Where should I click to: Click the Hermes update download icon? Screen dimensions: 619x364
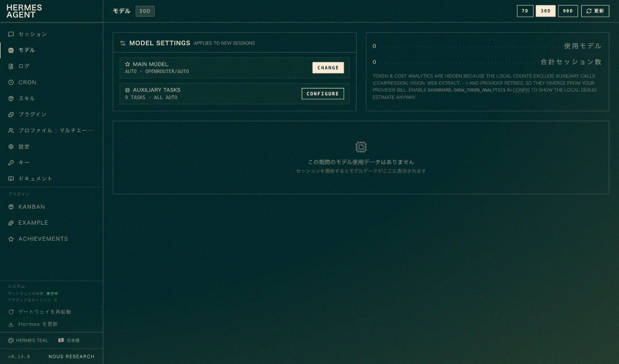[11, 324]
